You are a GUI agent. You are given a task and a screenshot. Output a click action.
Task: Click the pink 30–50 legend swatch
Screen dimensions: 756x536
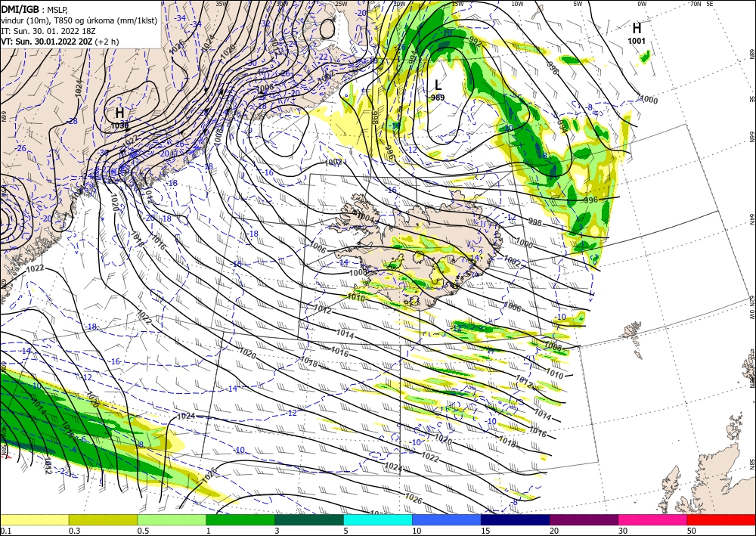tap(653, 519)
